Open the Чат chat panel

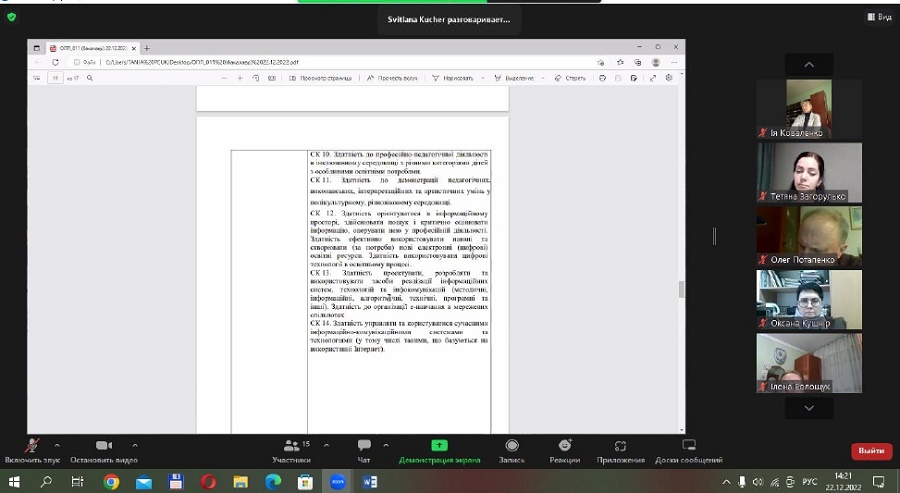point(364,449)
